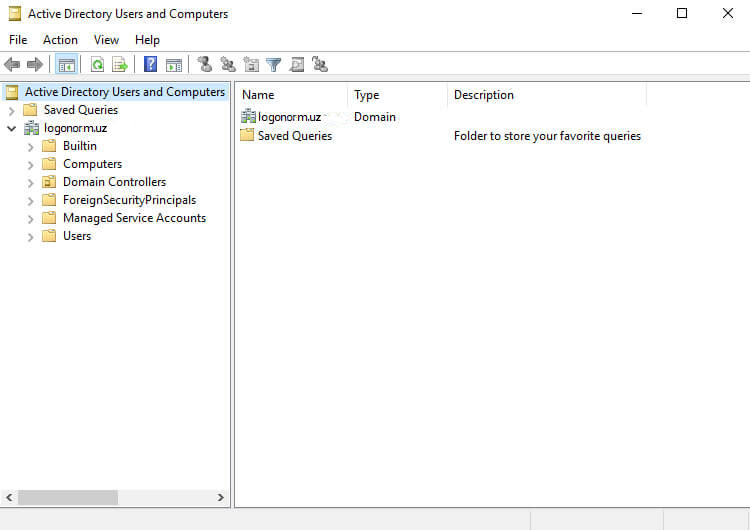Expand the Managed Service Accounts node

31,219
